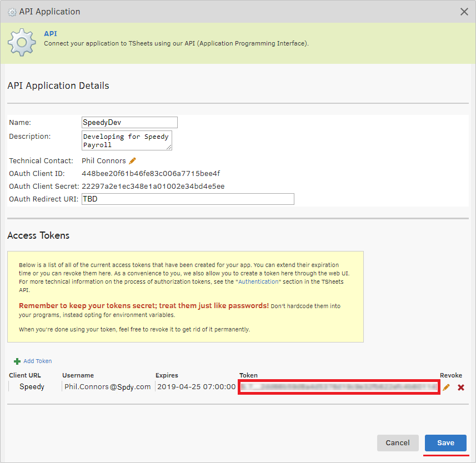Select the OAuth Client ID value
The height and width of the screenshot is (463, 476).
click(x=151, y=174)
